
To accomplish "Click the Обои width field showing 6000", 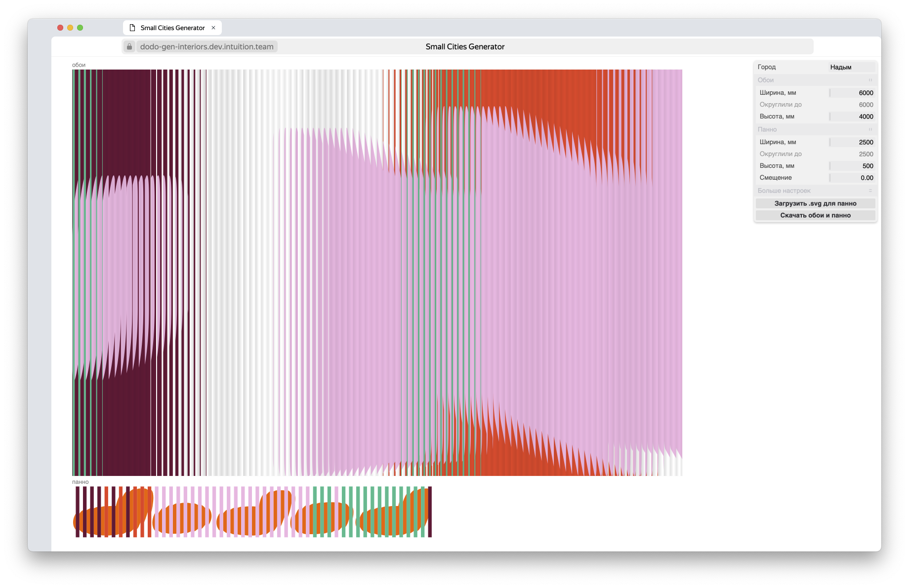I will point(852,93).
